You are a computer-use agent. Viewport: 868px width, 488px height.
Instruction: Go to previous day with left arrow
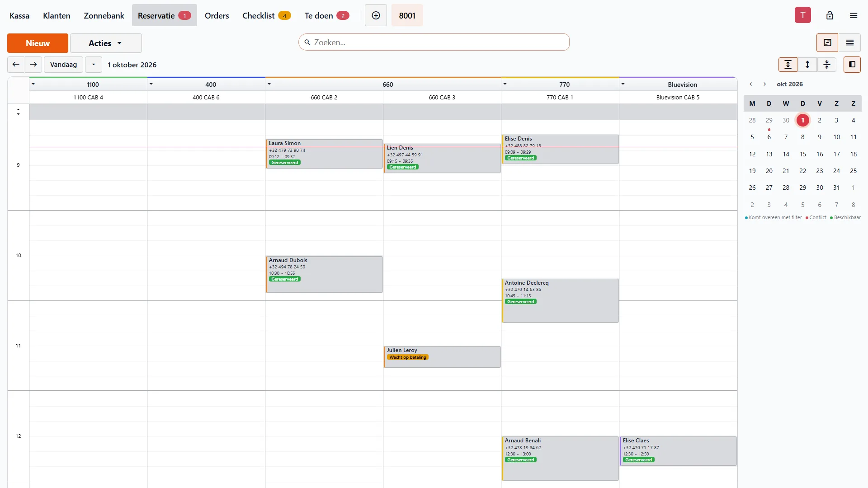pos(16,65)
